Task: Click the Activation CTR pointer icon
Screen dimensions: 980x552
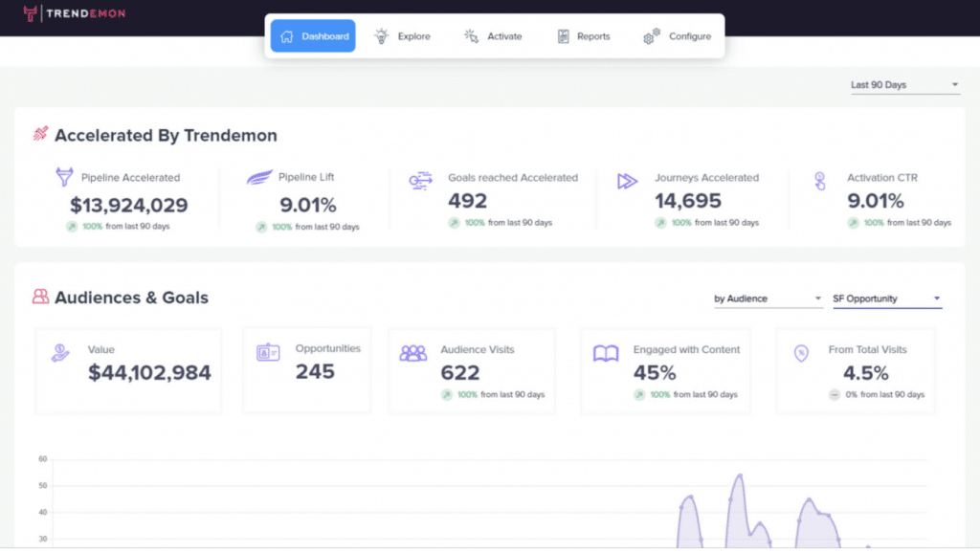Action: [x=820, y=181]
